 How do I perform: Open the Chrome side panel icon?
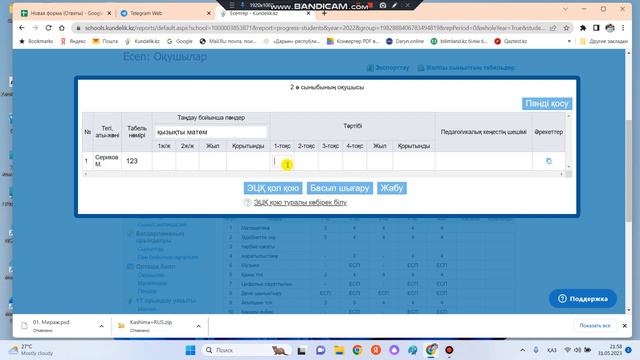(x=596, y=28)
